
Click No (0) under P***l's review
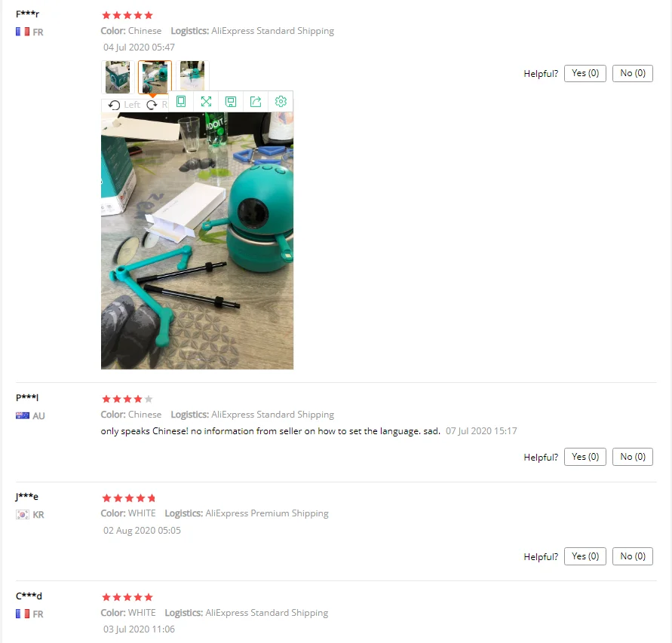tap(633, 457)
